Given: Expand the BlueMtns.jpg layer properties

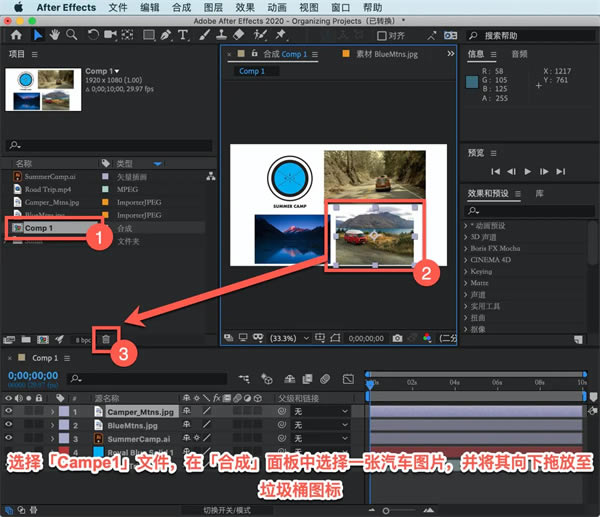Looking at the screenshot, I should [x=52, y=425].
